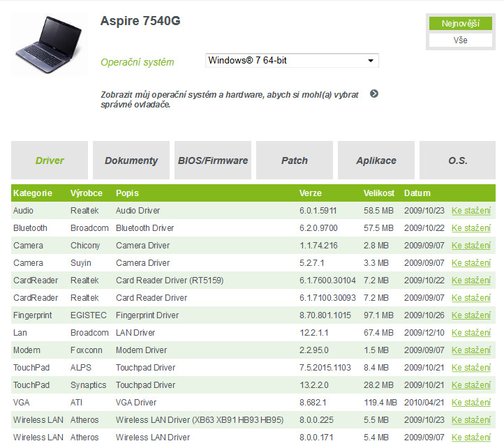Click the ATI manufacturer cell
This screenshot has width=504, height=448.
point(76,403)
